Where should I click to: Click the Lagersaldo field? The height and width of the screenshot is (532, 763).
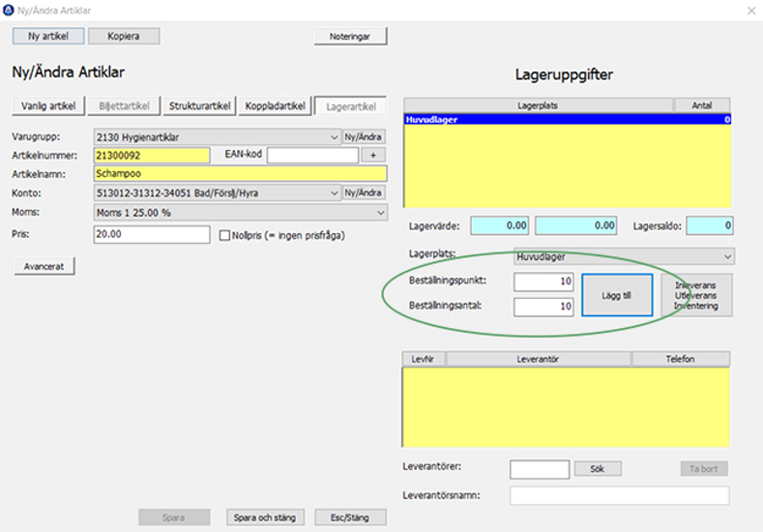(x=710, y=225)
